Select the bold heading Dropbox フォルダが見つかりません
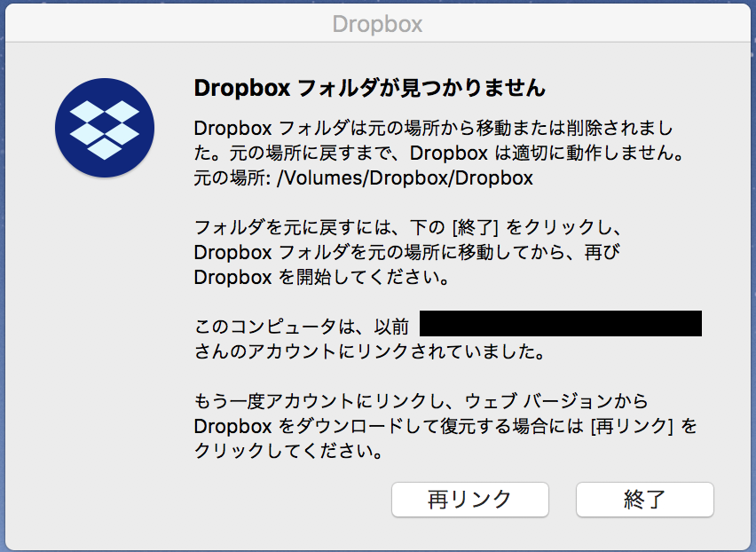This screenshot has width=756, height=552. point(370,88)
